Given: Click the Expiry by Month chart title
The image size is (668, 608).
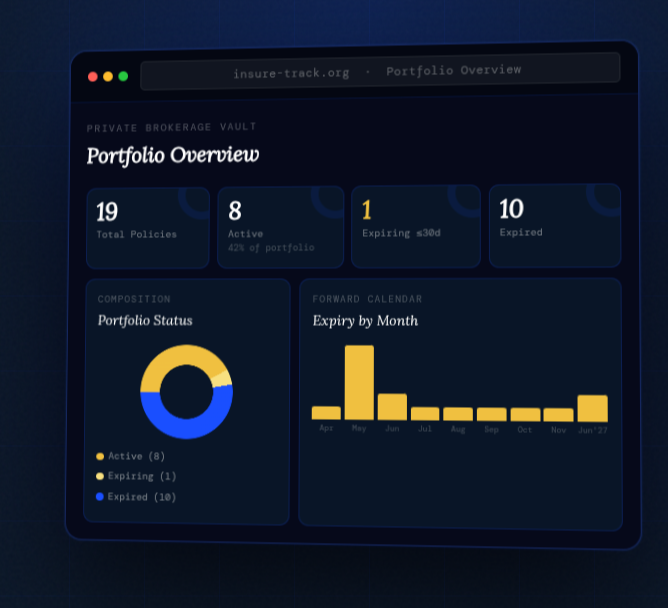Looking at the screenshot, I should tap(365, 321).
